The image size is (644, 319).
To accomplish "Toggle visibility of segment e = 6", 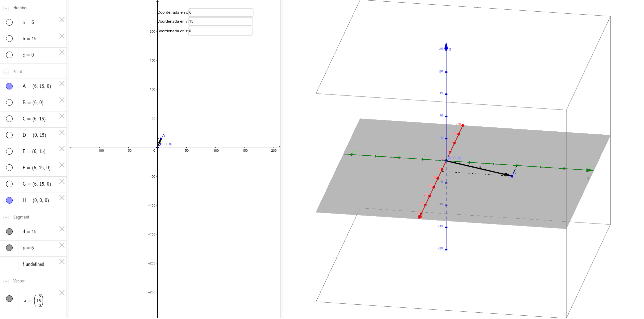I will pos(9,247).
